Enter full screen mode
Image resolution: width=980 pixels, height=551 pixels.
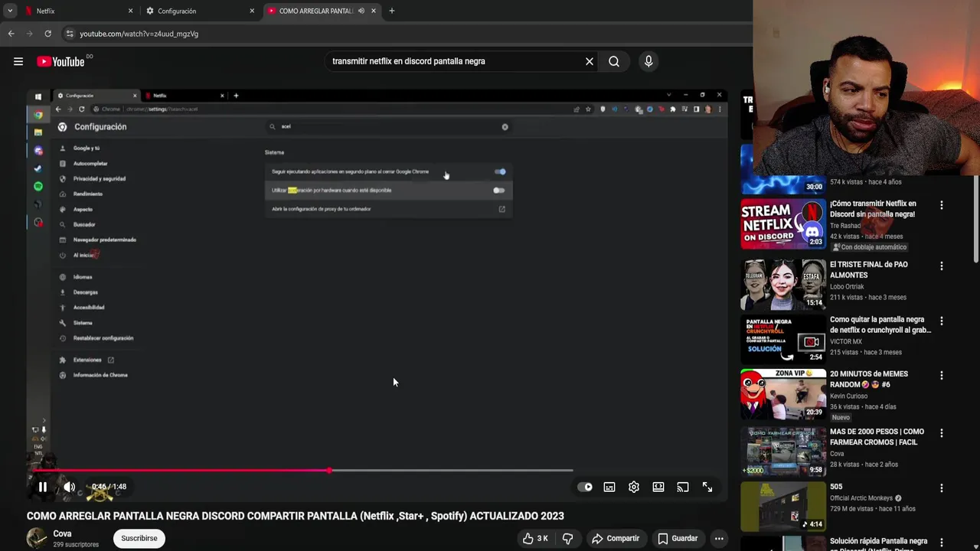[x=707, y=487]
